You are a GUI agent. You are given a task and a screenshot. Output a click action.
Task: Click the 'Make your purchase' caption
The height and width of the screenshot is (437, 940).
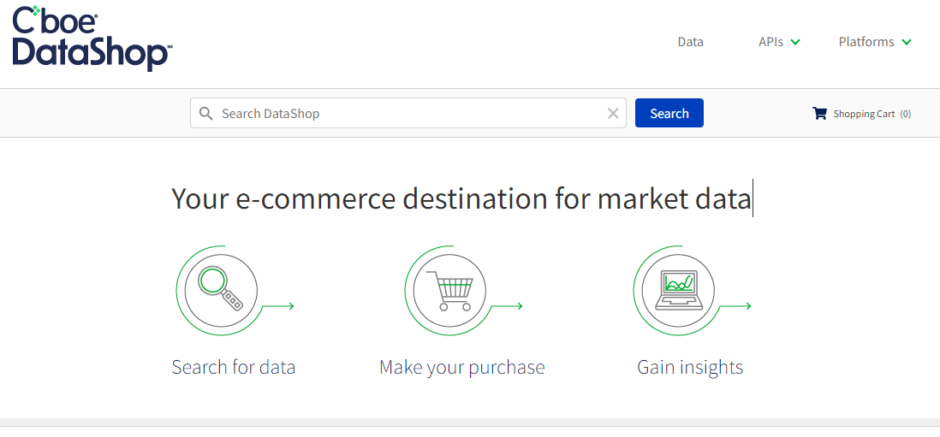pos(462,367)
